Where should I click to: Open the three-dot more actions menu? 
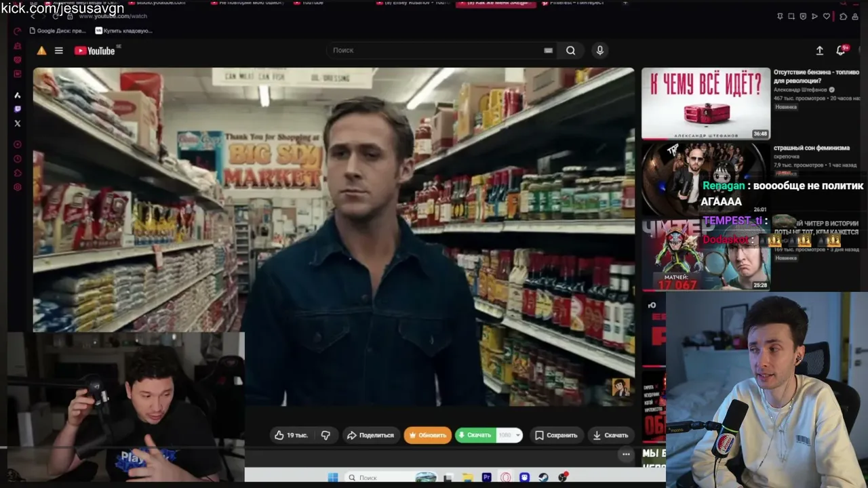(x=626, y=455)
